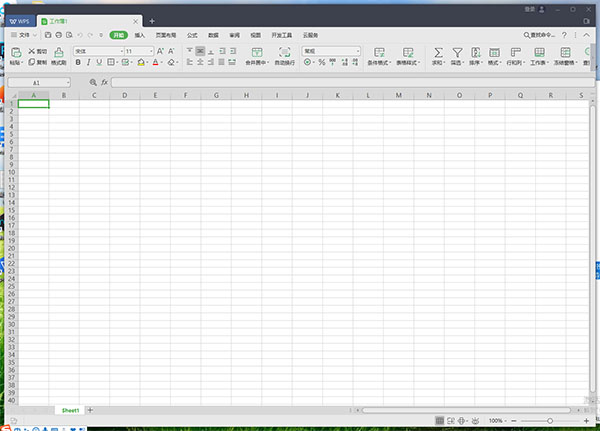Apply red font color A
The width and height of the screenshot is (600, 431).
click(155, 62)
